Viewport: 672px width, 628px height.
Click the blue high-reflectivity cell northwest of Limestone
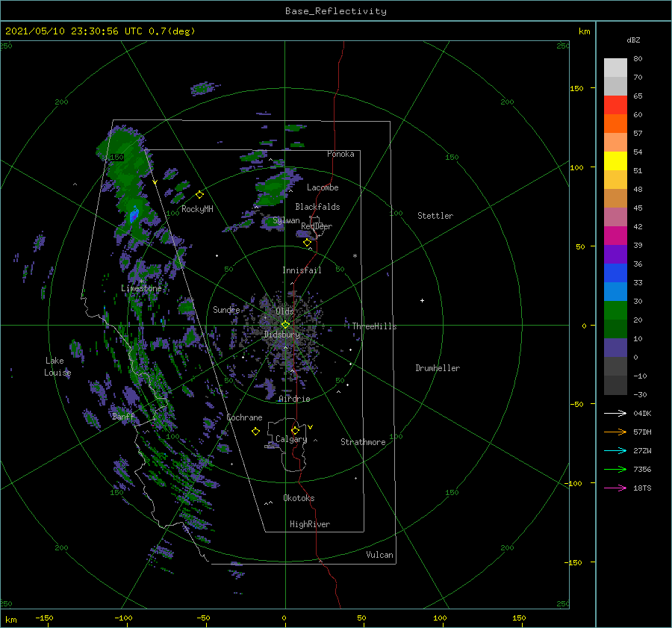click(134, 214)
